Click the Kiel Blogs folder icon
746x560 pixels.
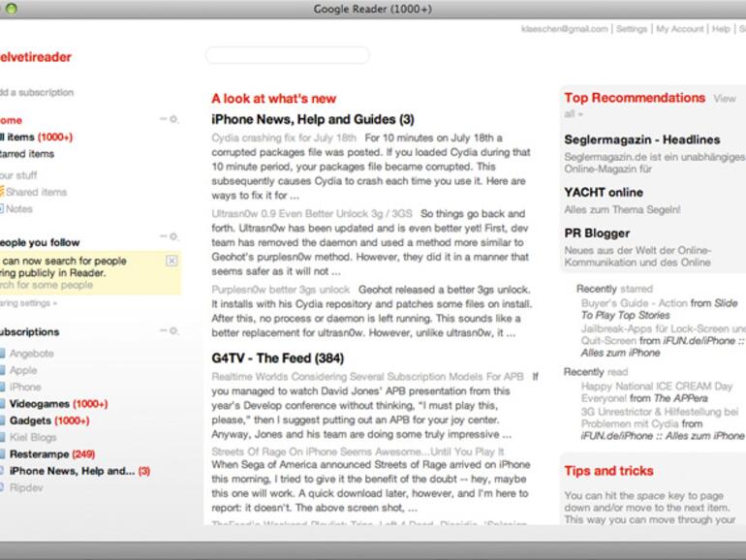[x=2, y=437]
